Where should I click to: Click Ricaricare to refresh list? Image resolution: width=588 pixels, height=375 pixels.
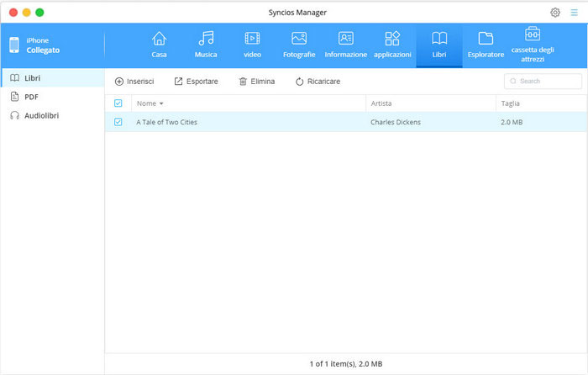coord(318,82)
